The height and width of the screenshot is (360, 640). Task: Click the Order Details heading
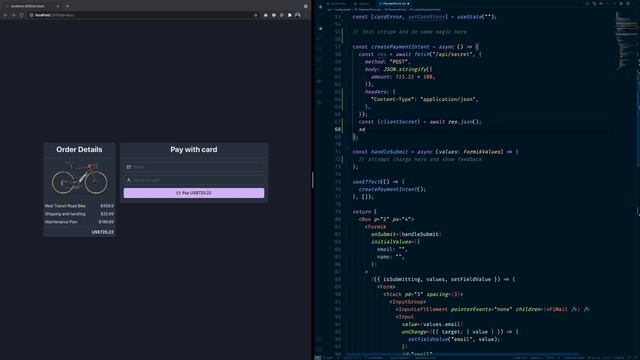(79, 149)
